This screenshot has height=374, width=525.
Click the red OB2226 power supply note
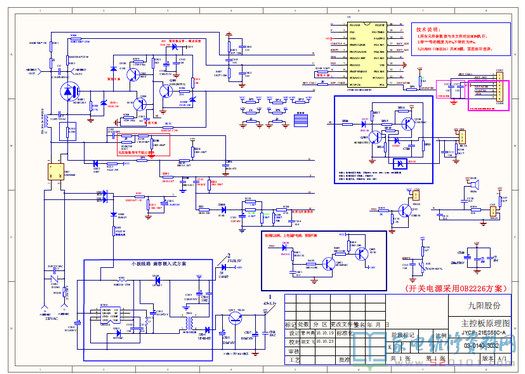(455, 288)
